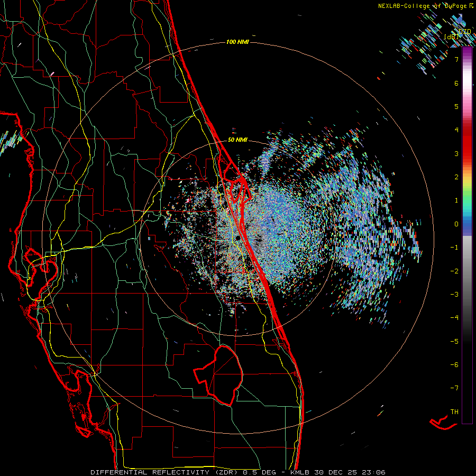This screenshot has width=476, height=476.
Task: Click the -3 dB value on the color scale
Action: (454, 295)
